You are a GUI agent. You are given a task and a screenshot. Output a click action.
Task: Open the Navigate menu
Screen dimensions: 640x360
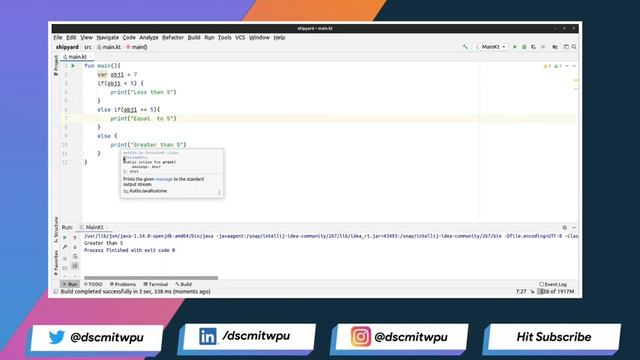pos(107,38)
